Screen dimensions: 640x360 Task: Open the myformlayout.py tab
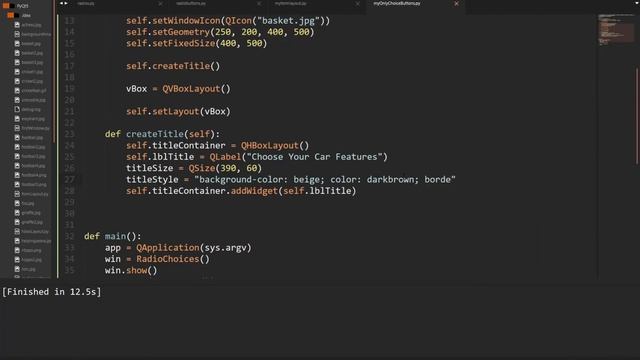click(x=290, y=4)
